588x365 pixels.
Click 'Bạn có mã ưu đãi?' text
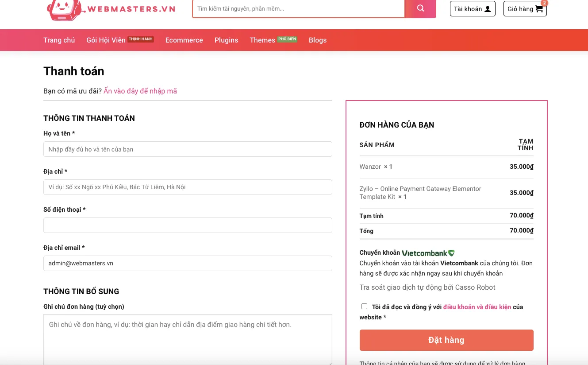[x=73, y=91]
